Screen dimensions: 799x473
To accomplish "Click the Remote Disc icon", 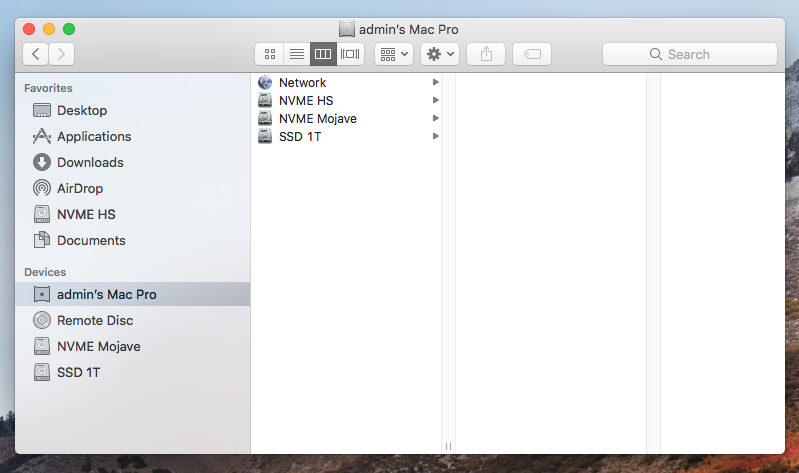I will [42, 321].
